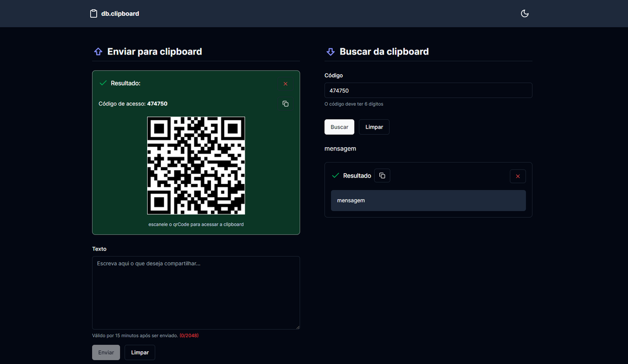Copy the access code 474750
This screenshot has height=364, width=628.
(286, 104)
